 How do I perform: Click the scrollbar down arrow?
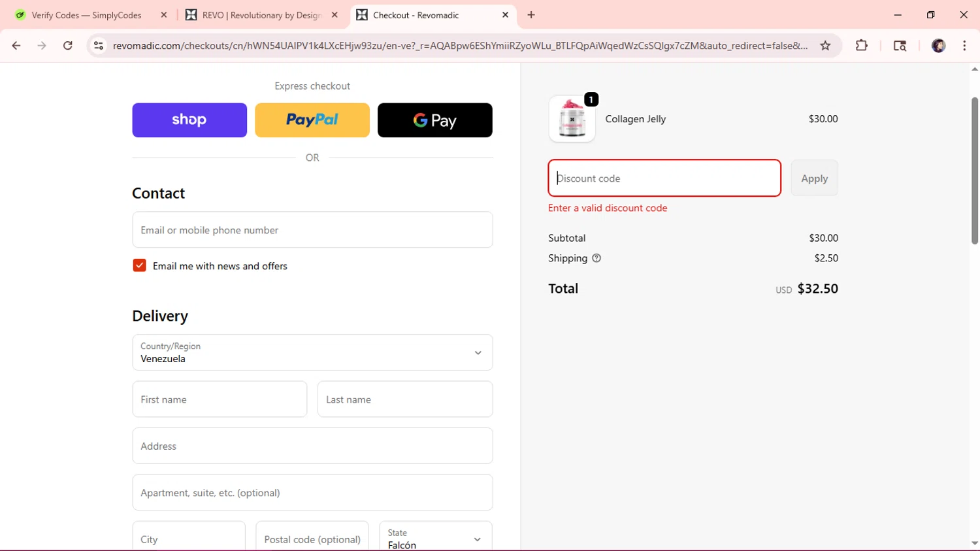pyautogui.click(x=974, y=543)
